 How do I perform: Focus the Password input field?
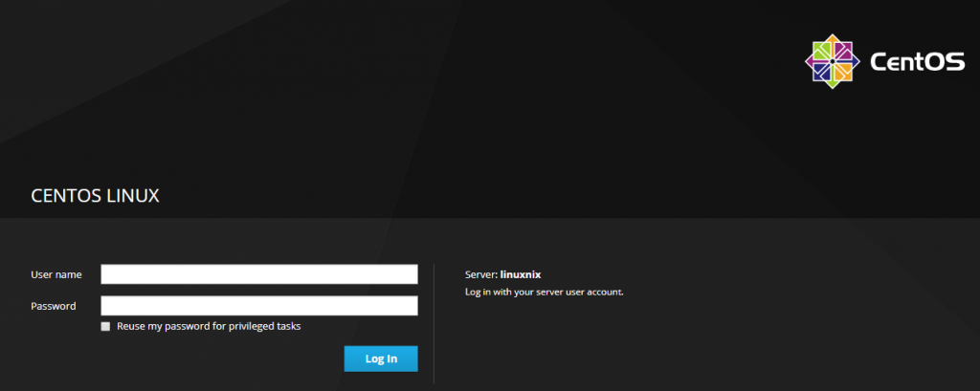pyautogui.click(x=259, y=306)
